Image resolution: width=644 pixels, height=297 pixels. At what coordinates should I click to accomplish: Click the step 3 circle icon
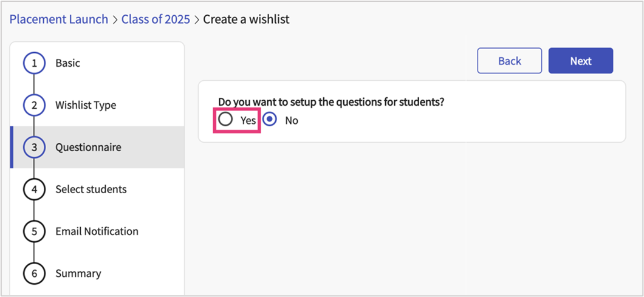tap(34, 147)
